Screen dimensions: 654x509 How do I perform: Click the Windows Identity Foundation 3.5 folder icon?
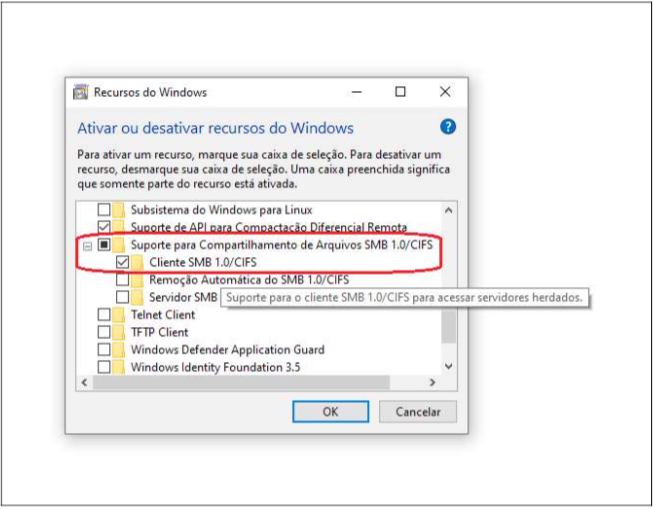(119, 367)
